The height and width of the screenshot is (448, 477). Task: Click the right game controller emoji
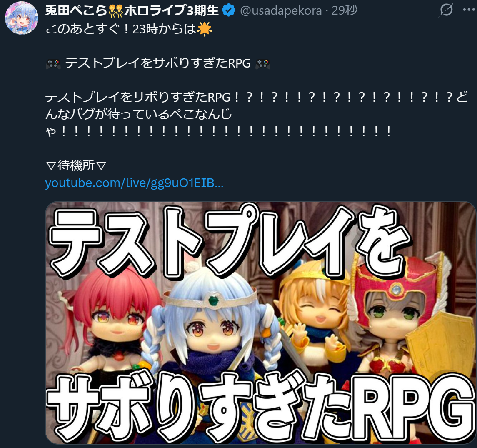[263, 64]
